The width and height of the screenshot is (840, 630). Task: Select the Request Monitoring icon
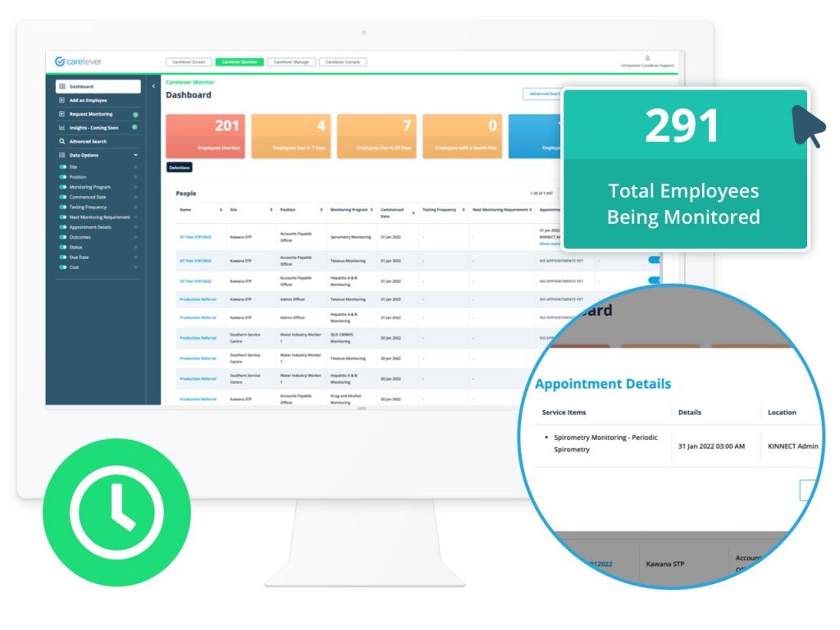[x=61, y=113]
